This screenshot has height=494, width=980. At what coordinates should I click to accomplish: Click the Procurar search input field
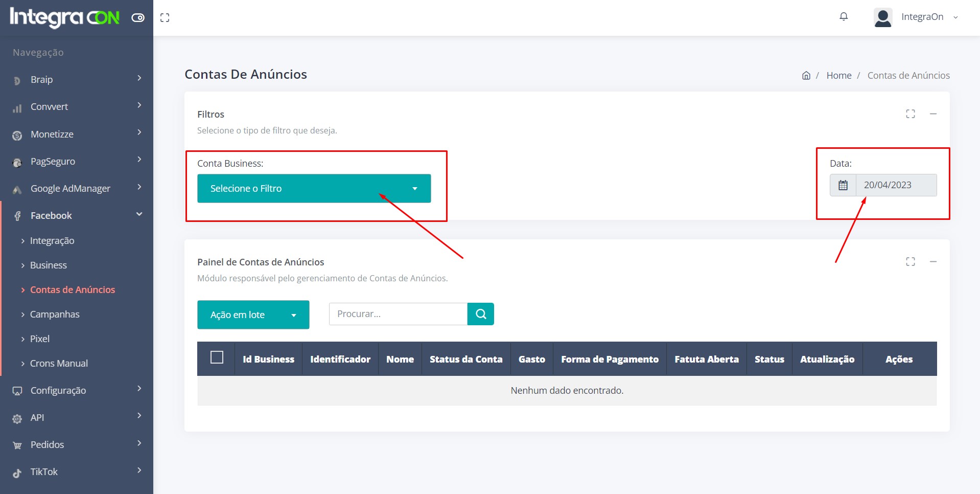tap(398, 314)
